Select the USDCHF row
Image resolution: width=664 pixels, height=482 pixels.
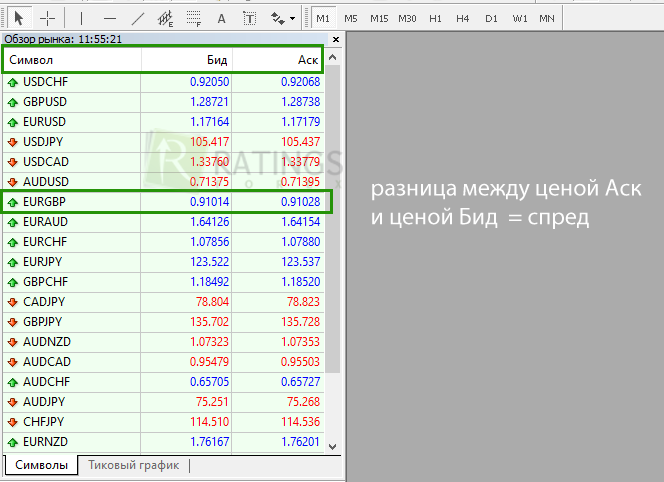click(163, 82)
